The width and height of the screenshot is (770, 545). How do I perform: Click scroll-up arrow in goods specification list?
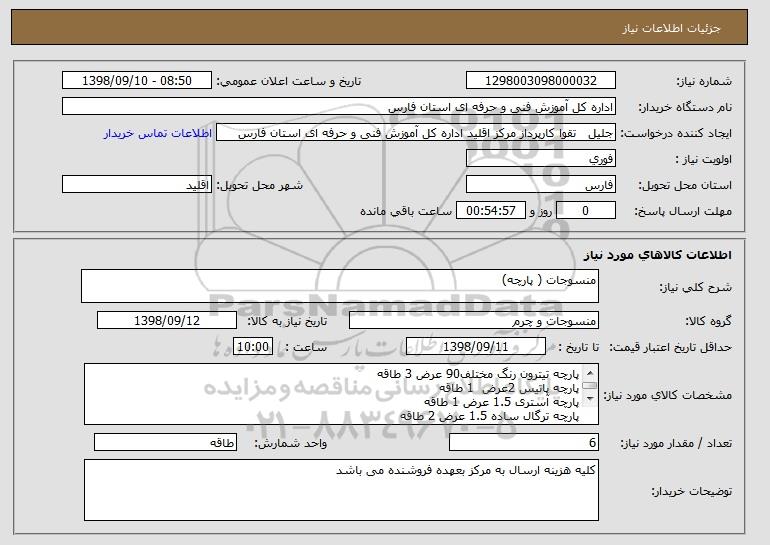(590, 373)
